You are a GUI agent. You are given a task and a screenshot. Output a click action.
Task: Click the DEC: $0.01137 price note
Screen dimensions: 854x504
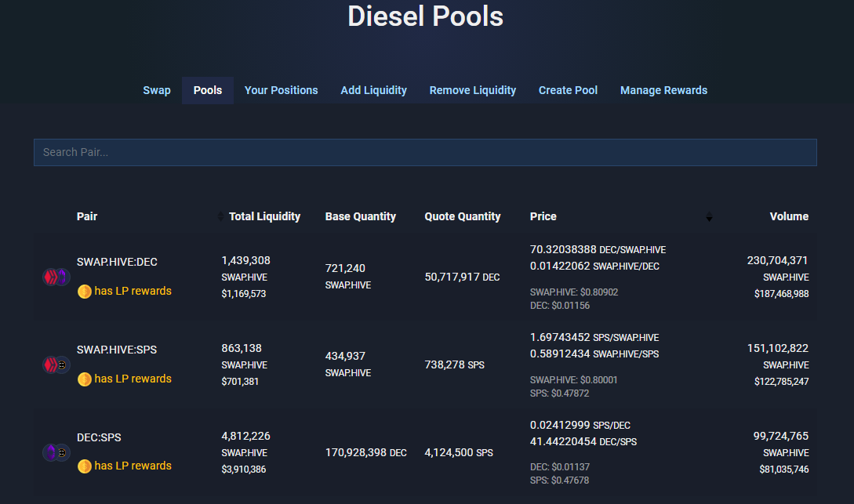tap(560, 467)
